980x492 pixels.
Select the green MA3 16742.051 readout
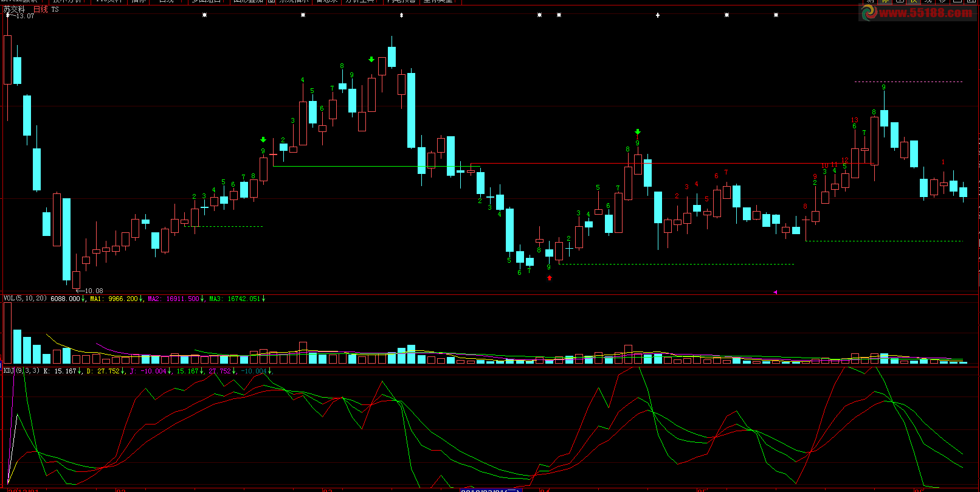click(235, 299)
